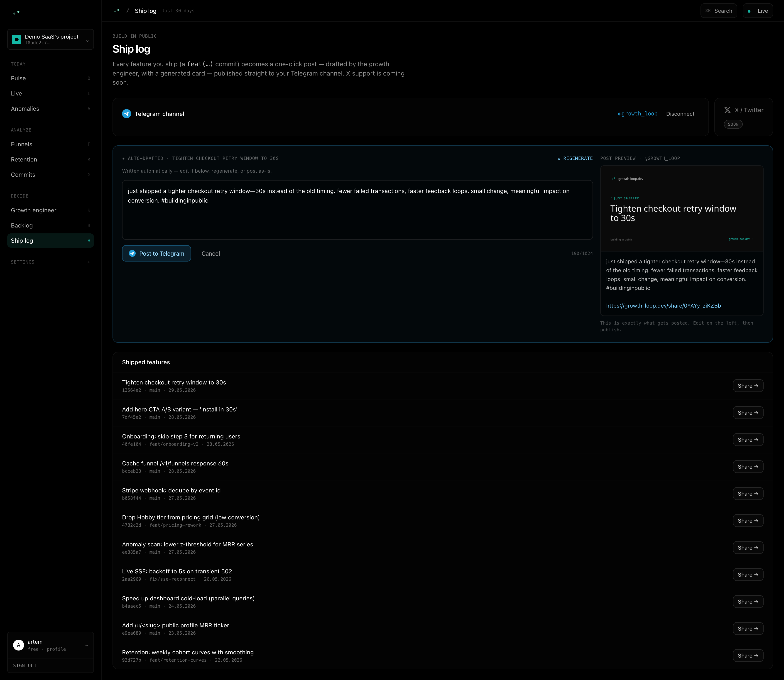Viewport: 784px width, 680px height.
Task: Click the Live button in the top bar
Action: 757,11
